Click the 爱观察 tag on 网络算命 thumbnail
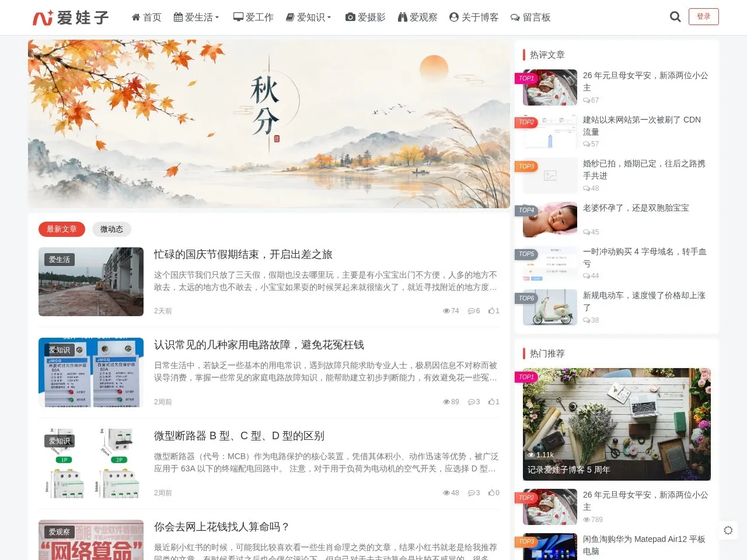The width and height of the screenshot is (747, 560). (x=60, y=532)
